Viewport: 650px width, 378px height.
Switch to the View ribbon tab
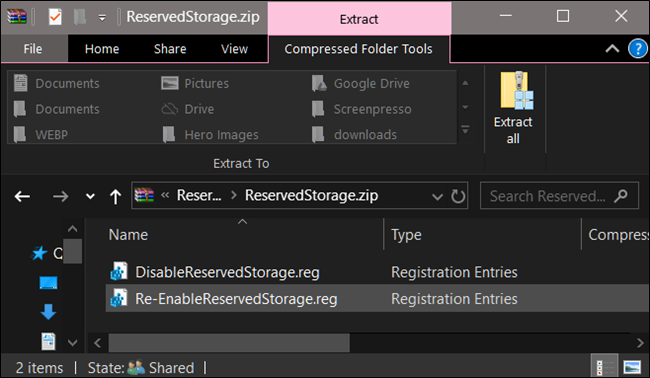234,49
